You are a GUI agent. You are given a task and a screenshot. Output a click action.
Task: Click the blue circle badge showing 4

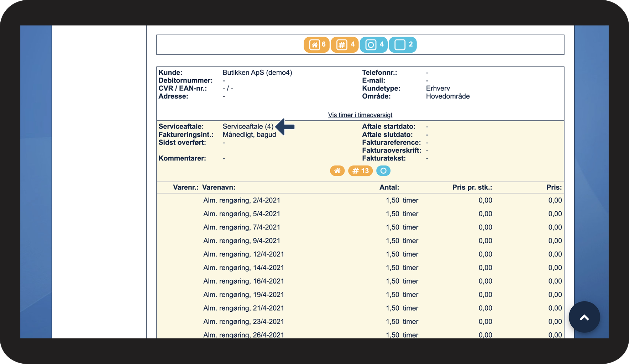coord(373,45)
